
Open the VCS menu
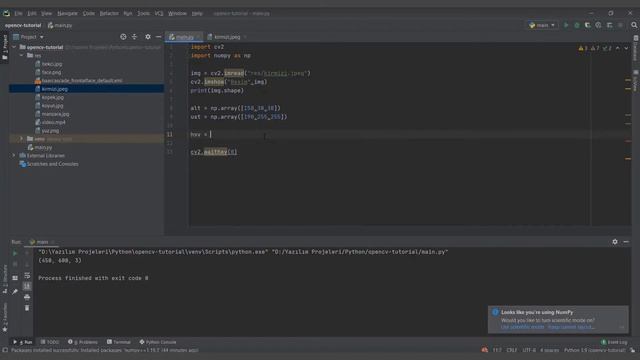(159, 13)
